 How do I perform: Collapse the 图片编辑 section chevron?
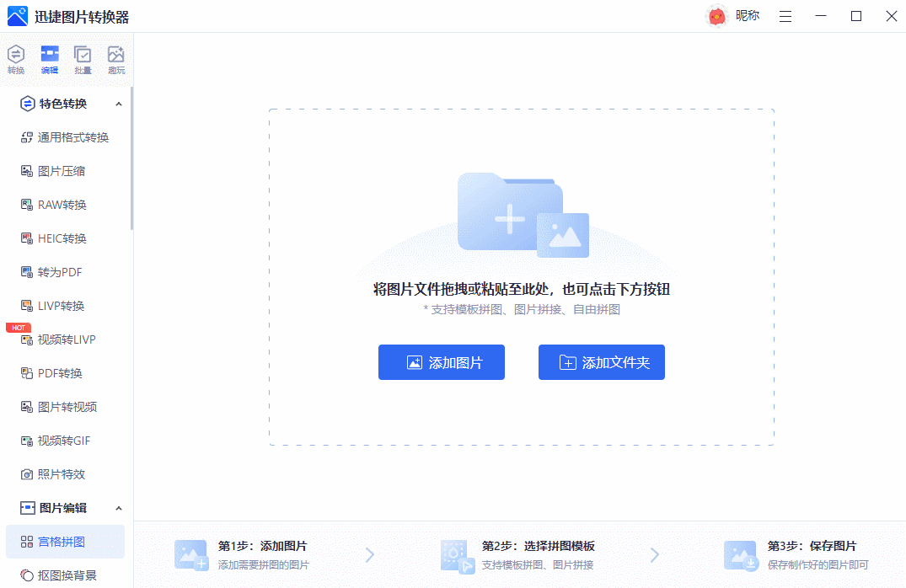tap(119, 508)
